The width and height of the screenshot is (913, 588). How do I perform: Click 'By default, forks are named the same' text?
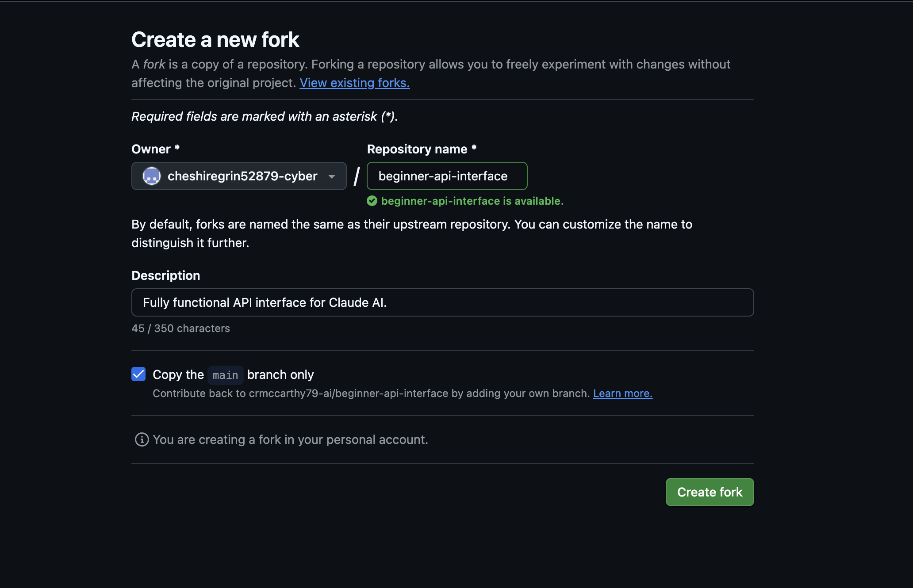[x=412, y=233]
